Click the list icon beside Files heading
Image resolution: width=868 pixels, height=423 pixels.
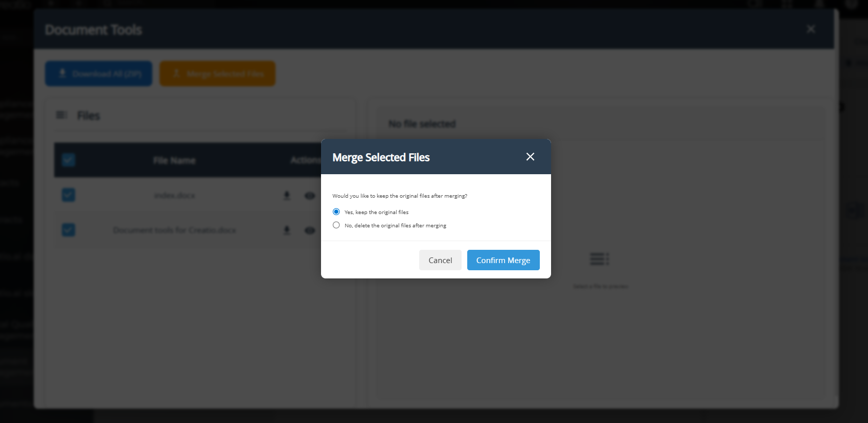point(61,115)
